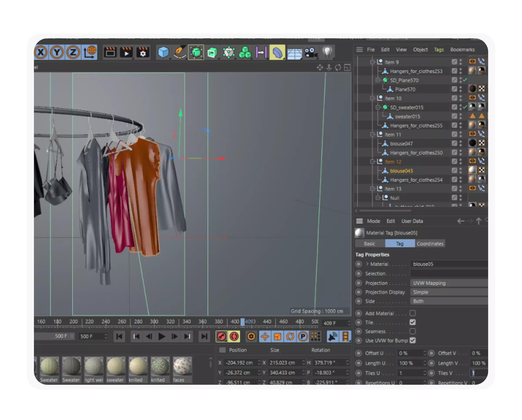
Task: Open Edit Render Settings clapperboard icon
Action: tap(143, 52)
